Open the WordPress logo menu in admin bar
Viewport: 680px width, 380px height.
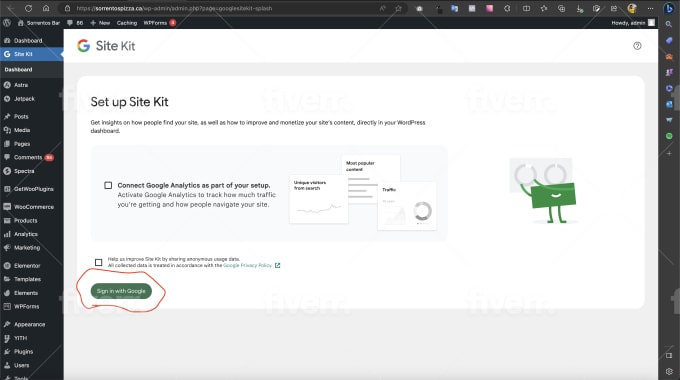pos(7,23)
